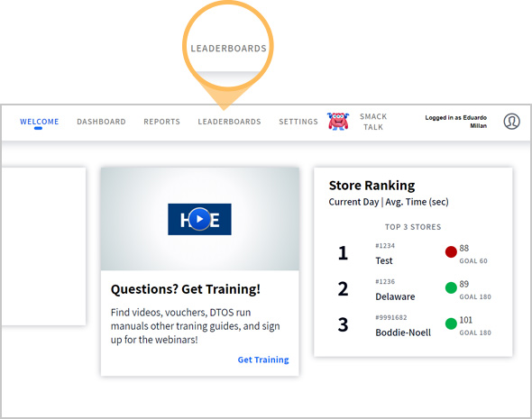
Task: Open the Dashboard tab
Action: coord(102,122)
